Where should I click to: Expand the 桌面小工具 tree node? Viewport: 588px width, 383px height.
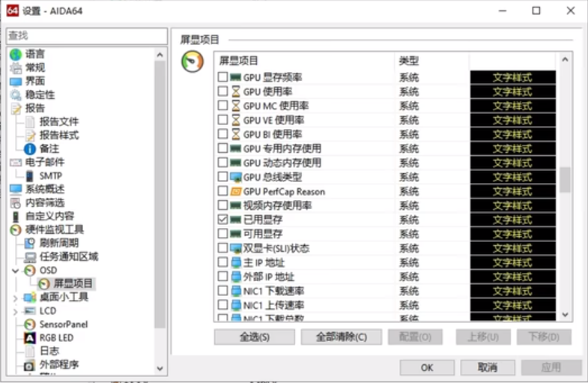click(x=16, y=298)
